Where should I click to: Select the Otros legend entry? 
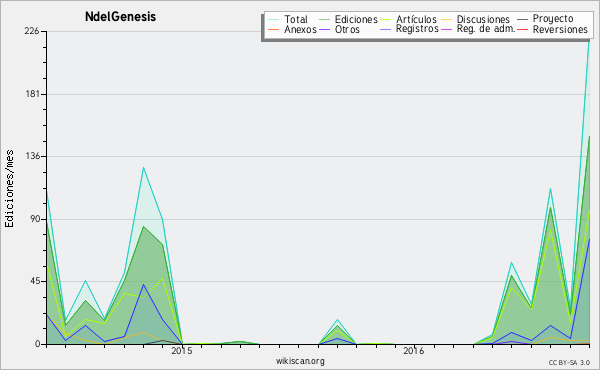[x=347, y=29]
